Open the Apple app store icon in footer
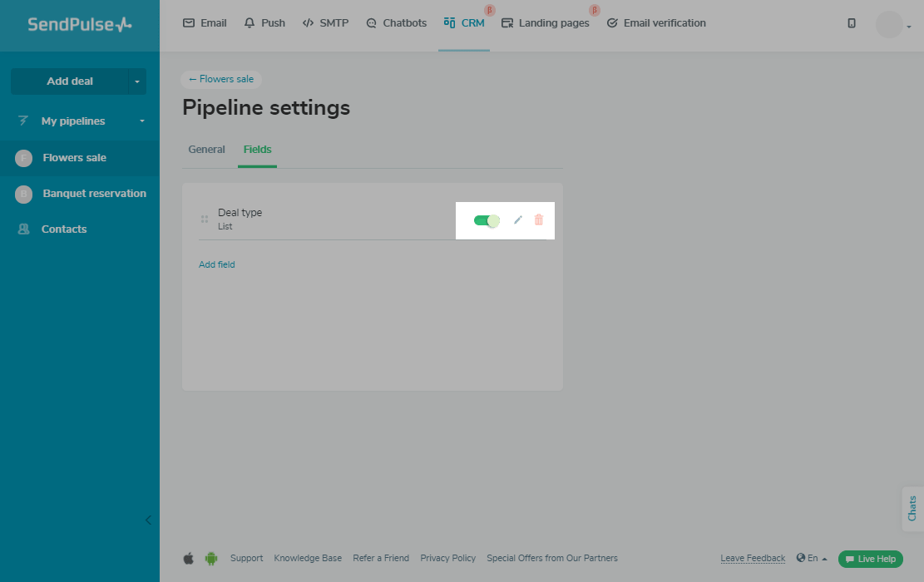The height and width of the screenshot is (582, 924). point(189,559)
